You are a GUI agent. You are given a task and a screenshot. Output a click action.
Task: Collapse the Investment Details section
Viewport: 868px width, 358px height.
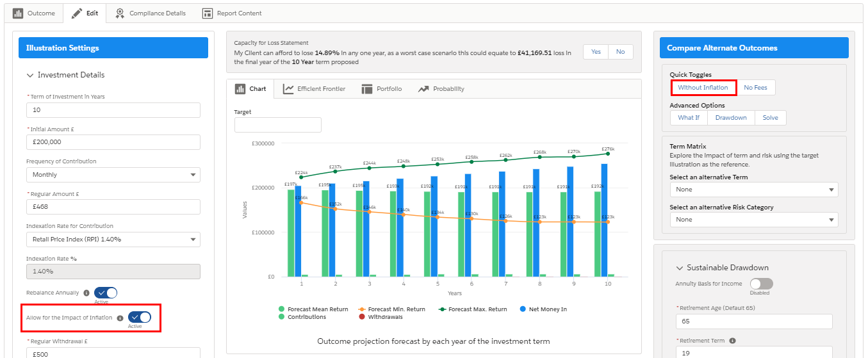point(30,75)
